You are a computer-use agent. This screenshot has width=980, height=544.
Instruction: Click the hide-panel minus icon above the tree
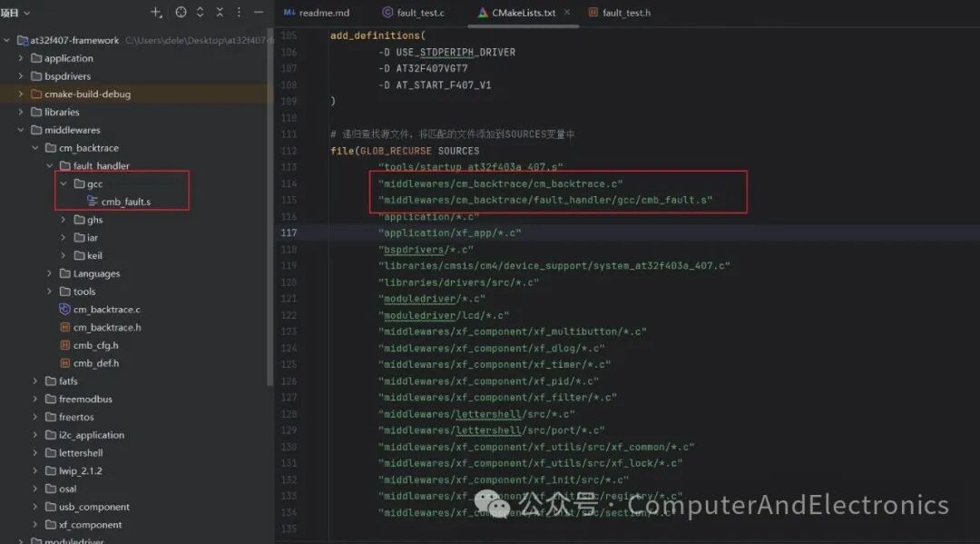258,12
